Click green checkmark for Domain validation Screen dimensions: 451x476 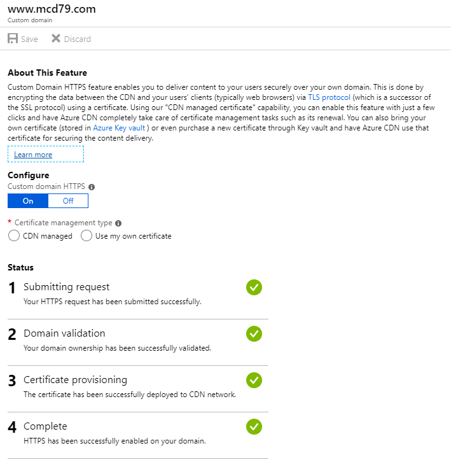254,334
